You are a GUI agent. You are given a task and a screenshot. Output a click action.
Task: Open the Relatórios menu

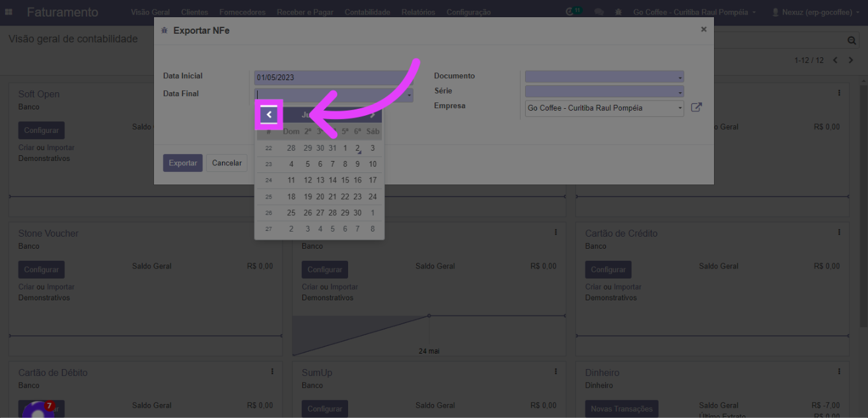click(418, 12)
